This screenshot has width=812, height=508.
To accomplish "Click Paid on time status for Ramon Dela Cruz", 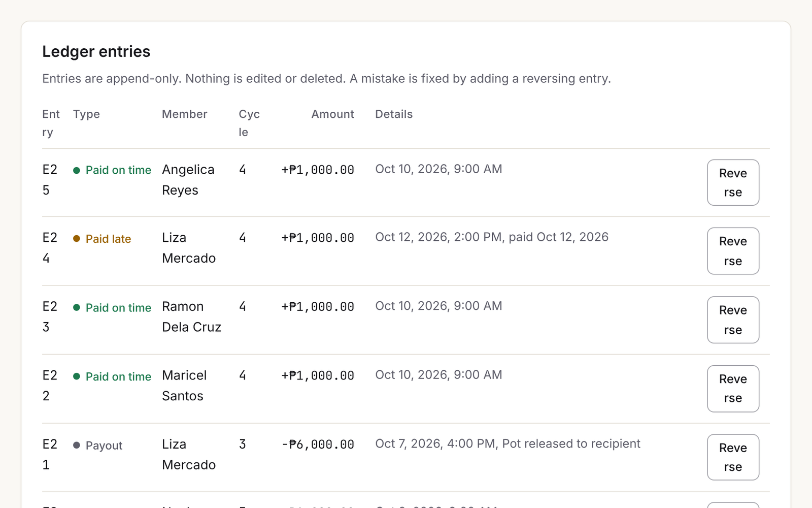I will 112,308.
